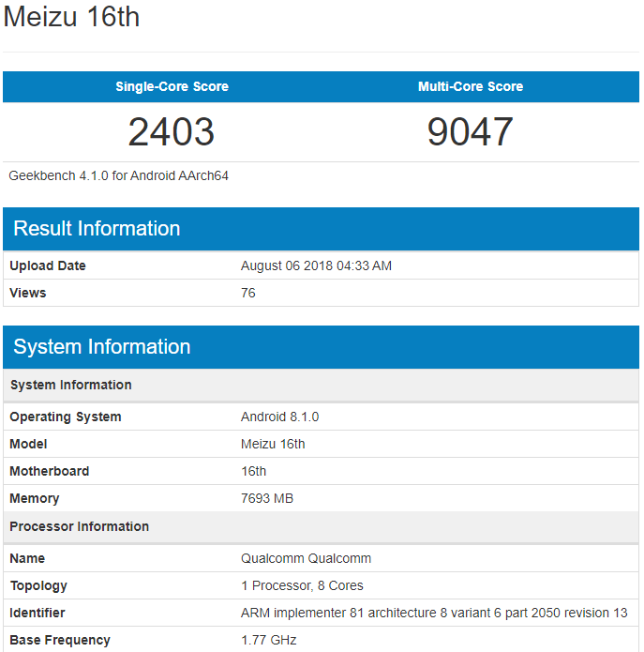Select the views count 76
Viewport: 644px width, 652px height.
248,293
